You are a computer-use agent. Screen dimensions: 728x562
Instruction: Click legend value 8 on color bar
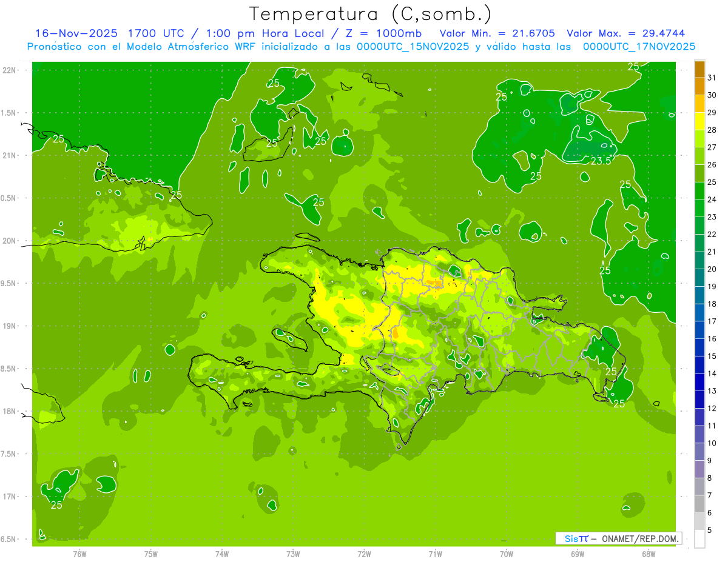pos(710,478)
